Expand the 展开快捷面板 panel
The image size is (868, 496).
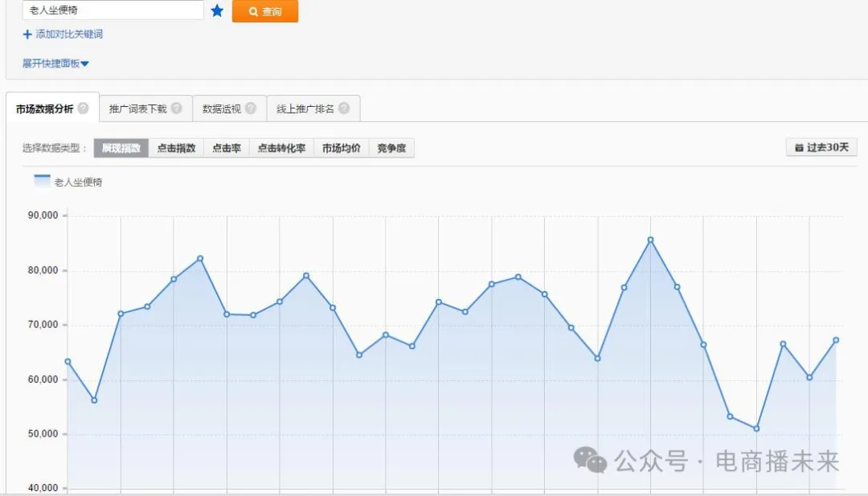tap(55, 64)
